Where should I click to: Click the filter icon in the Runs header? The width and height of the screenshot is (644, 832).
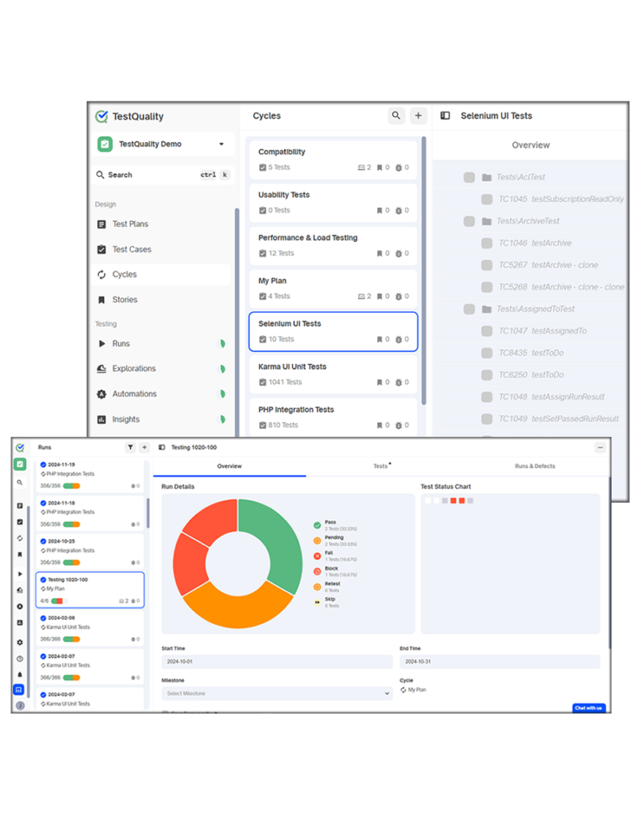point(130,448)
